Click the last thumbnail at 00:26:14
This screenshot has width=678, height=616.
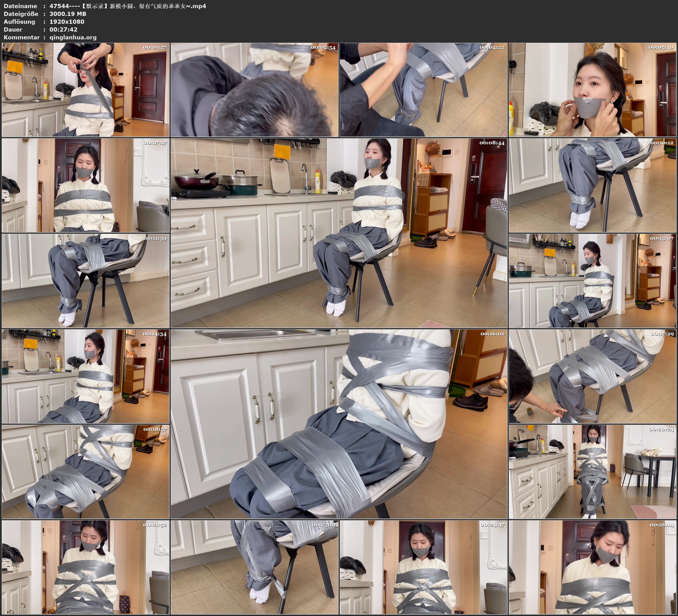pos(592,567)
